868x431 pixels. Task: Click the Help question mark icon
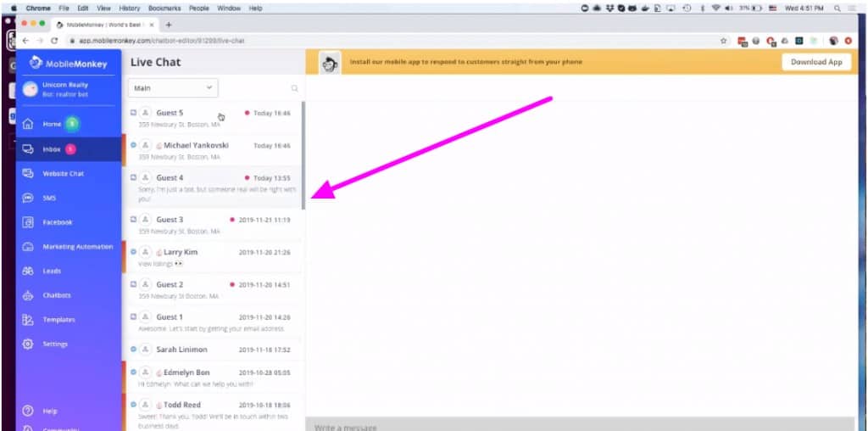[x=28, y=411]
